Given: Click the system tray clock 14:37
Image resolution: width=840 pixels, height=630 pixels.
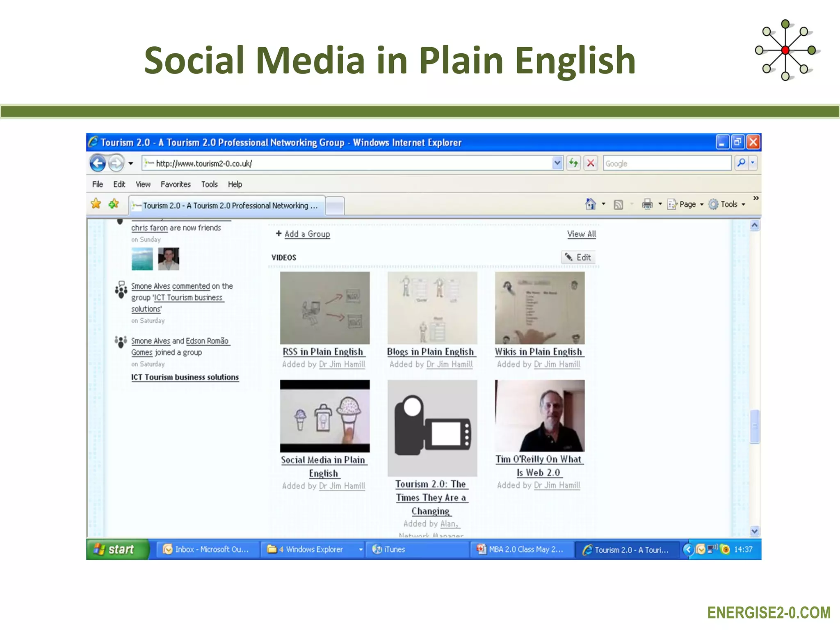Looking at the screenshot, I should [743, 549].
